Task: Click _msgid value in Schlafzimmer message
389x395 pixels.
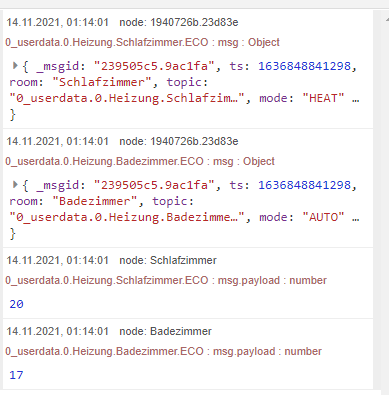Action: point(154,66)
